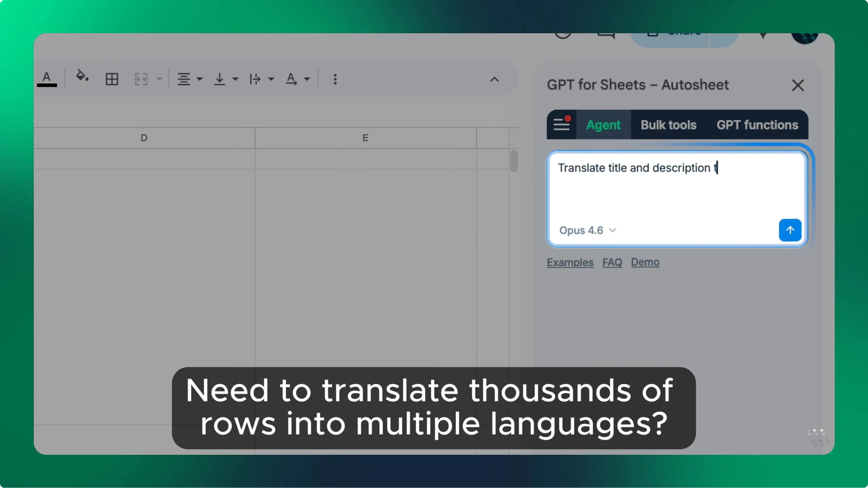Image resolution: width=868 pixels, height=488 pixels.
Task: Click the spreadsheet vertical scrollbar thumb
Action: click(514, 161)
